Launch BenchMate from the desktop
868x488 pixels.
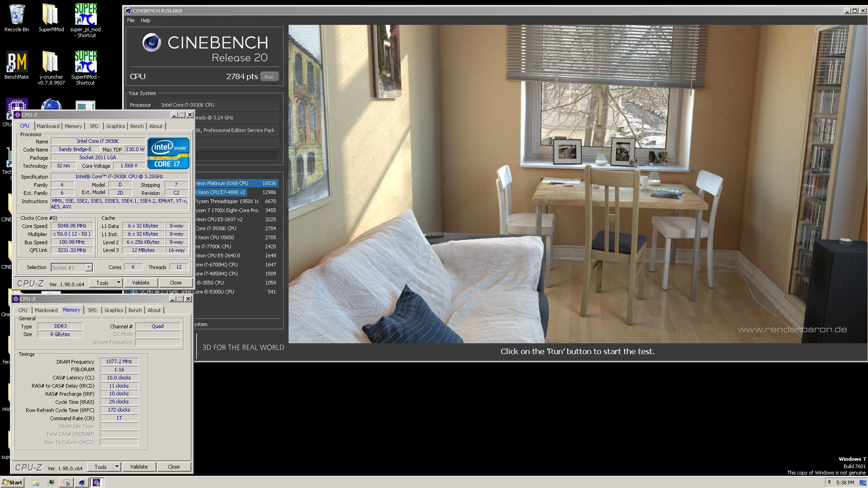[x=17, y=66]
